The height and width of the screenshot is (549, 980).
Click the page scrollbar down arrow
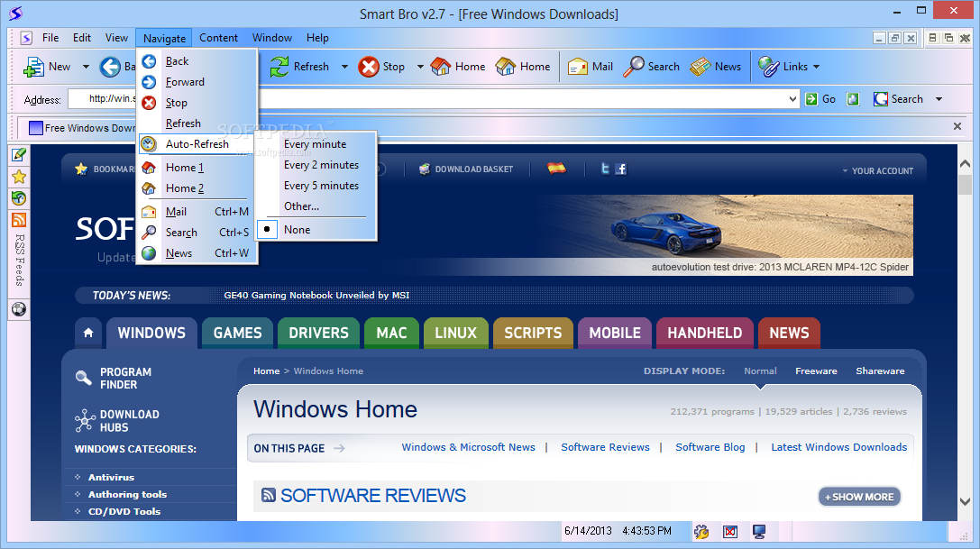click(x=965, y=501)
